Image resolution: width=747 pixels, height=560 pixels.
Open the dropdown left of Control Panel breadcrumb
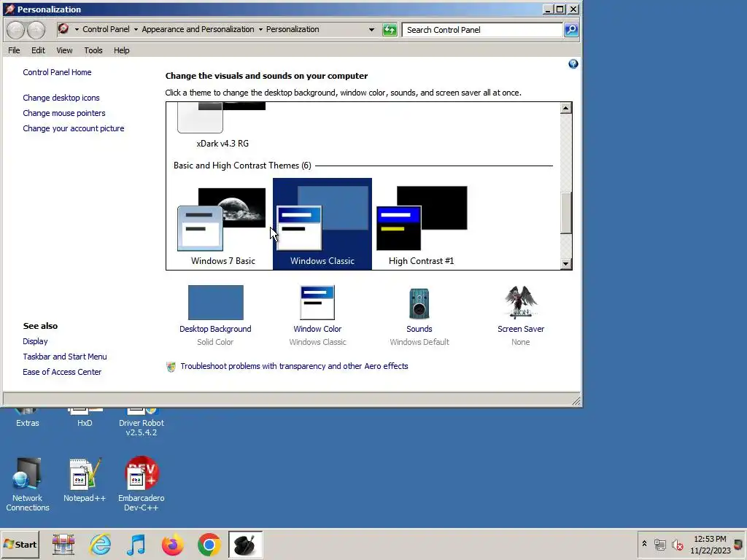tap(77, 29)
